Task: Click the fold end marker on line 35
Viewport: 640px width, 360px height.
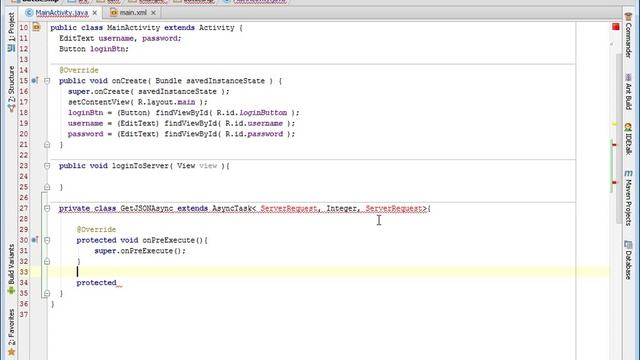Action: 47,293
